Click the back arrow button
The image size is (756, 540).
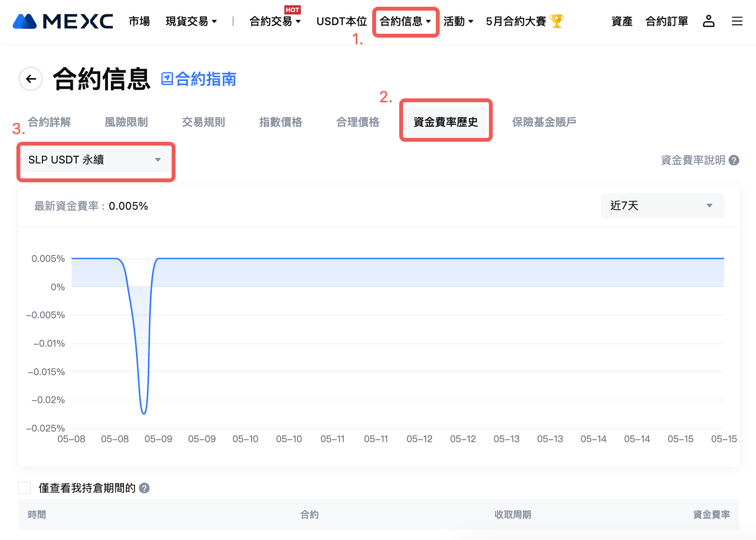(x=31, y=79)
